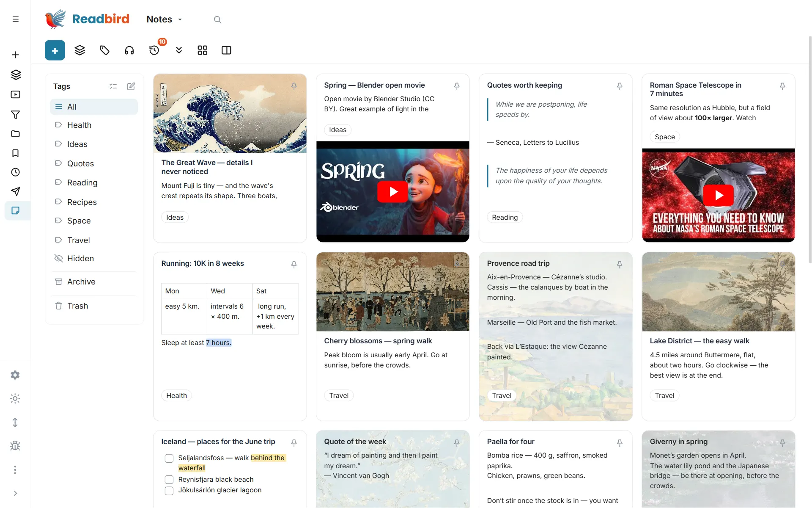Click the Tags panel checklist icon

pyautogui.click(x=113, y=86)
